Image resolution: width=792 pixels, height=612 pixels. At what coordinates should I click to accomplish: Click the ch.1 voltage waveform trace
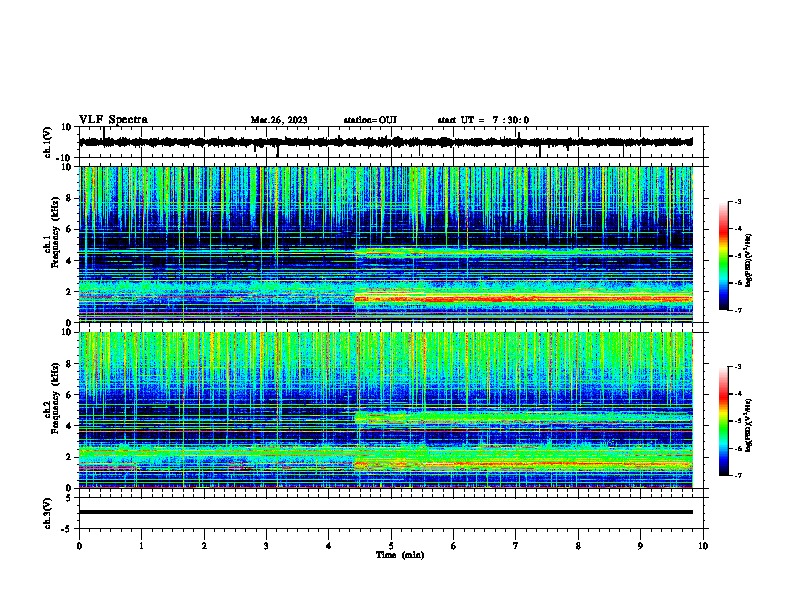point(386,142)
